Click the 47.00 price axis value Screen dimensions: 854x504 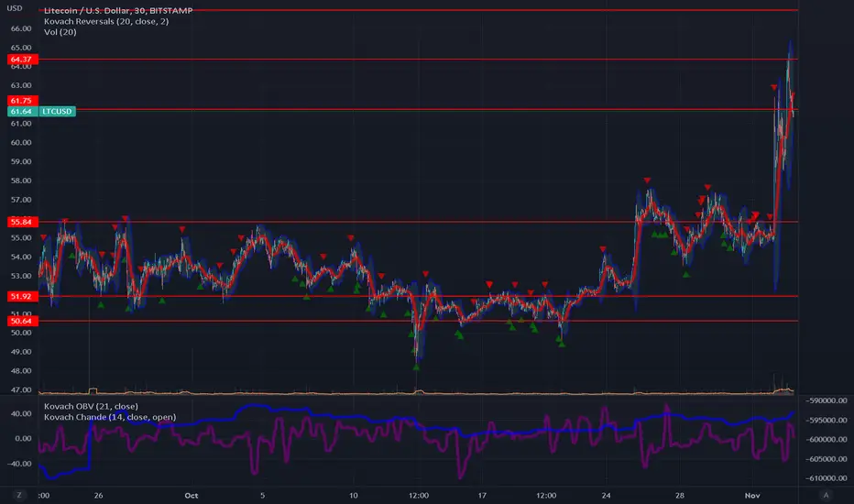21,390
